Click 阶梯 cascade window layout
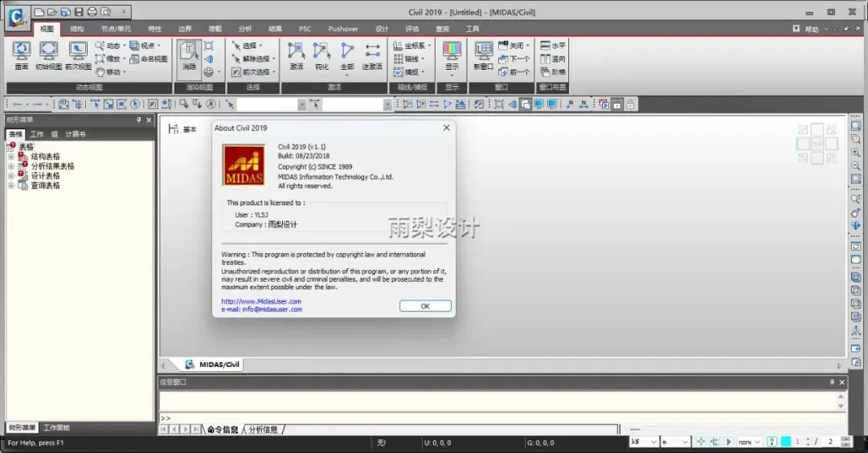The height and width of the screenshot is (453, 868). 553,72
